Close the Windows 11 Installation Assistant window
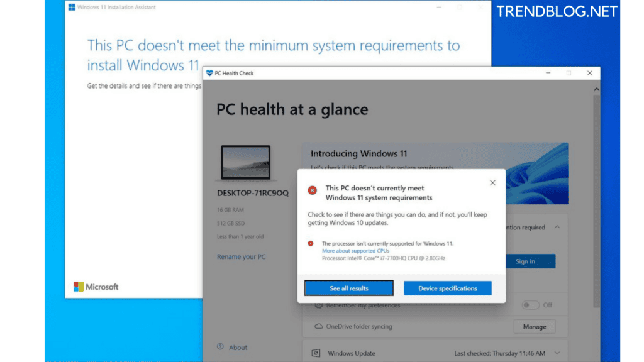Image resolution: width=644 pixels, height=362 pixels. point(480,7)
